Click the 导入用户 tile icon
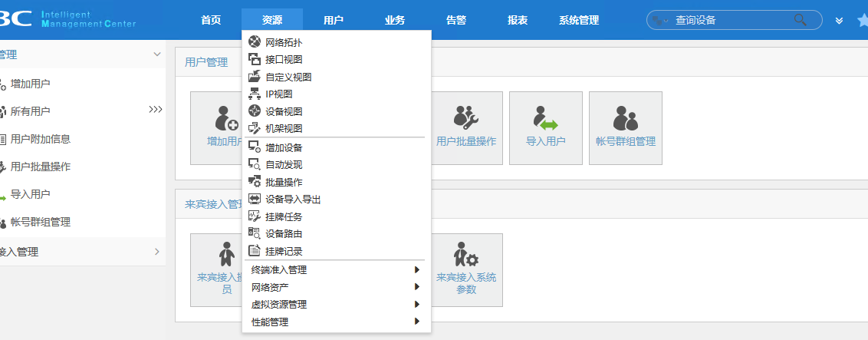 click(x=545, y=117)
